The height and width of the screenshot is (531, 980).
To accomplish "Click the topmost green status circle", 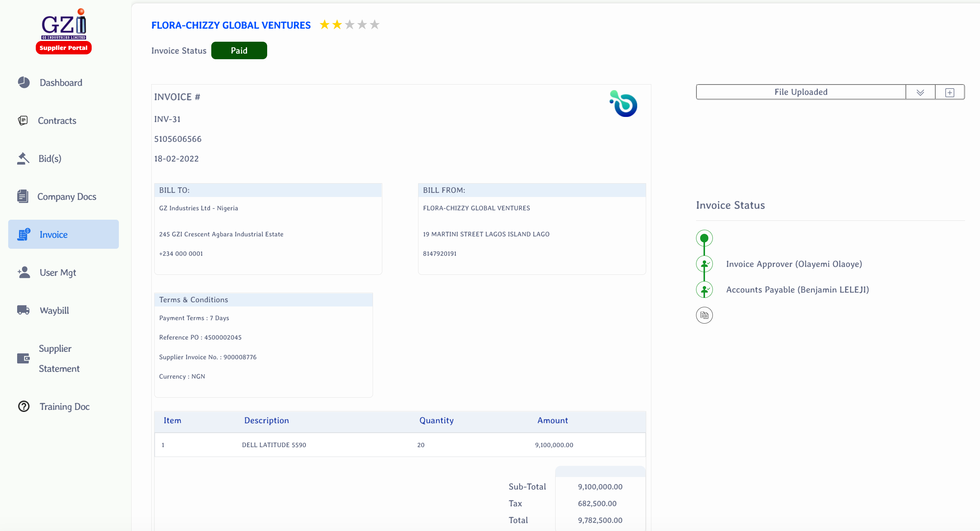I will [x=704, y=238].
